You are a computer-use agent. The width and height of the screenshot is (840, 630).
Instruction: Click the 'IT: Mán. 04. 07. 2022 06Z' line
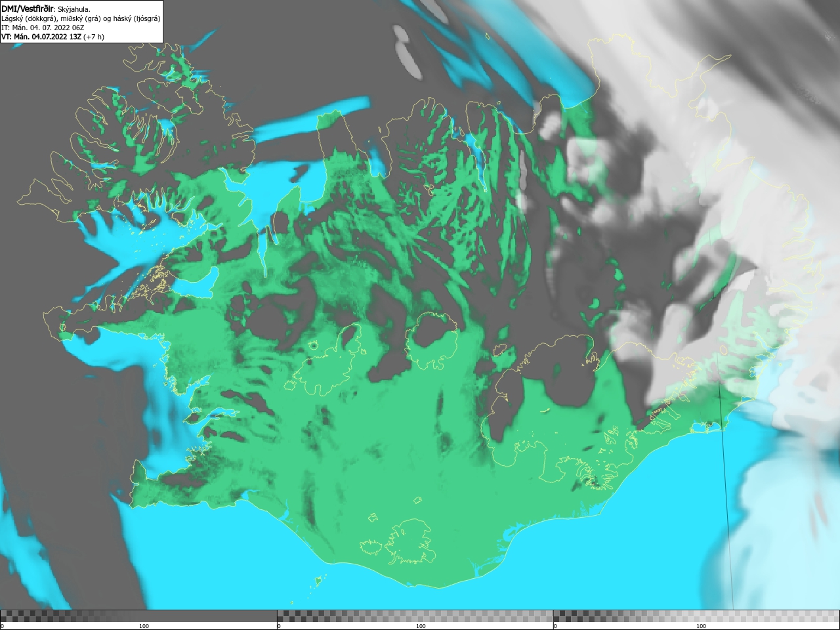[43, 28]
